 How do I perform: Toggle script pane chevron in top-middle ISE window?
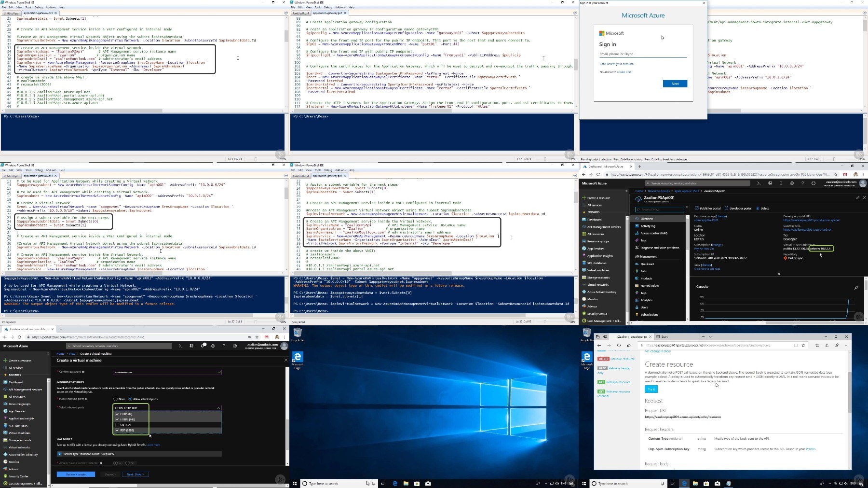575,13
